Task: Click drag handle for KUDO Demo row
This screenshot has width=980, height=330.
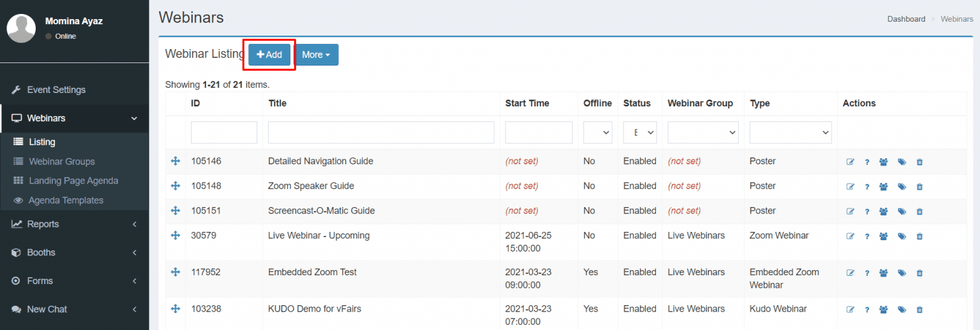Action: coord(175,309)
